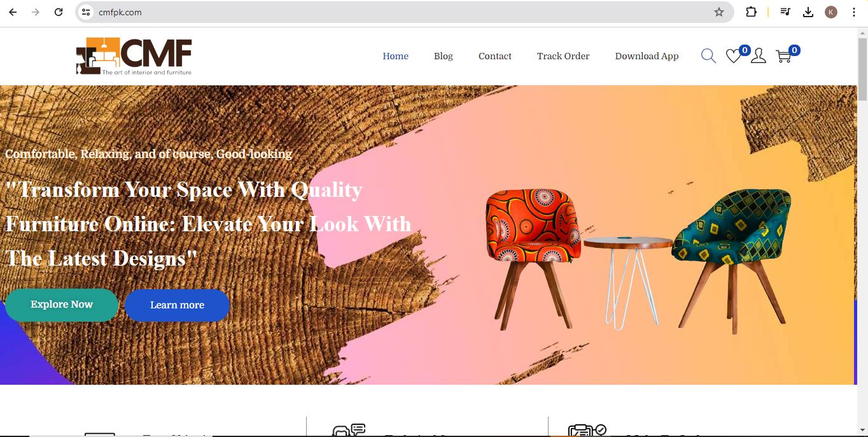
Task: Open the site search magnifier icon
Action: pos(708,56)
